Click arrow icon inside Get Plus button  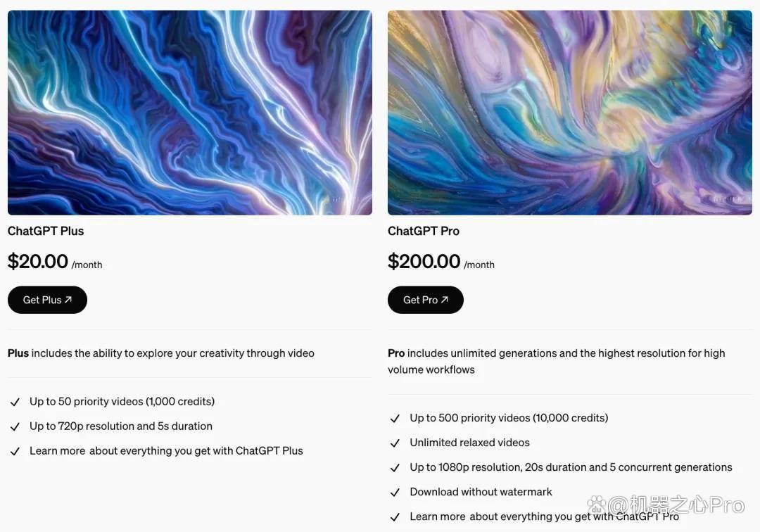(68, 300)
